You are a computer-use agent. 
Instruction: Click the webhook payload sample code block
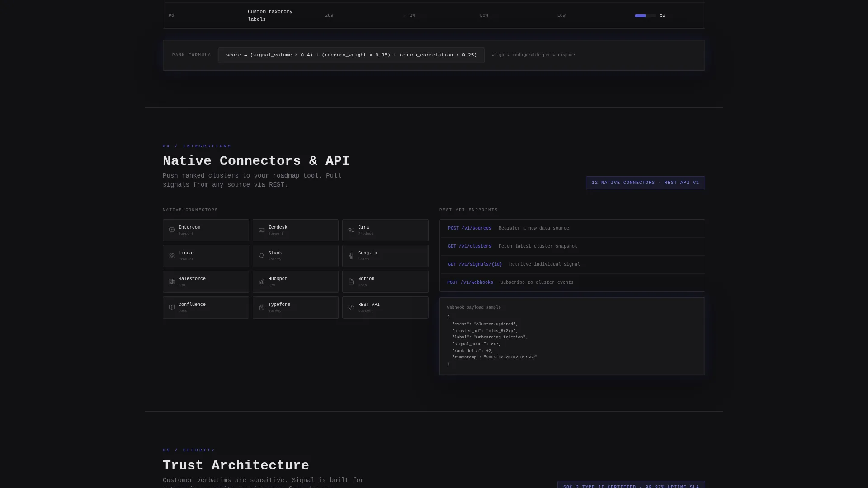572,336
